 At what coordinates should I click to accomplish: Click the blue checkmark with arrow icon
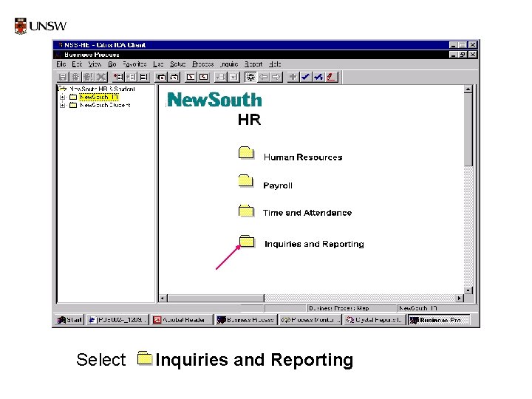pos(318,77)
